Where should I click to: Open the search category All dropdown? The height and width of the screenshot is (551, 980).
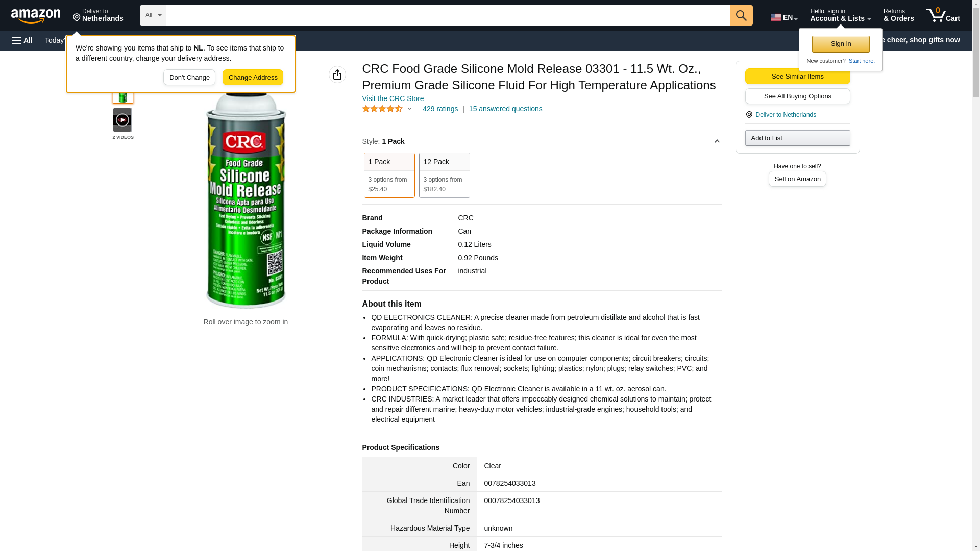(x=153, y=15)
